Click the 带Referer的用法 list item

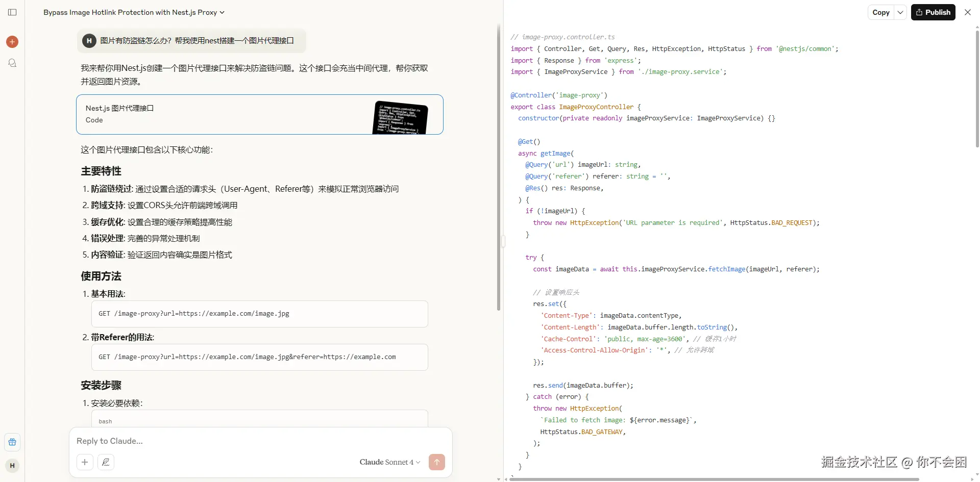tap(122, 338)
